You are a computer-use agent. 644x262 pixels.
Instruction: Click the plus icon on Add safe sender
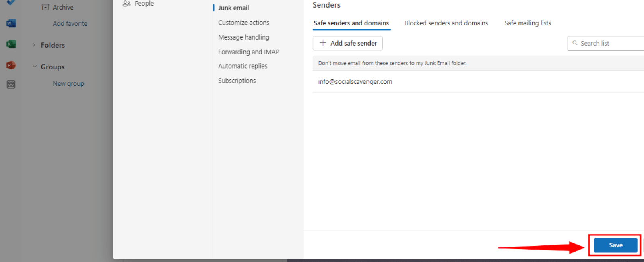click(323, 43)
